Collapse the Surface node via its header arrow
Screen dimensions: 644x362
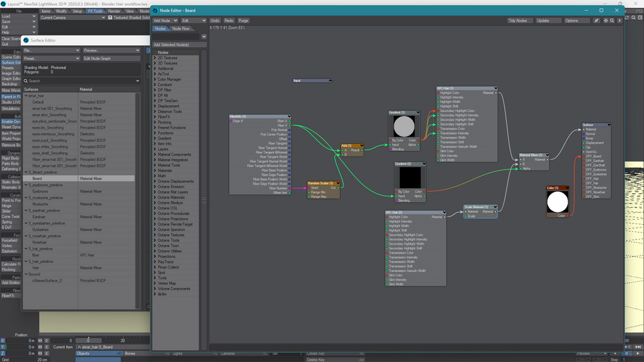click(x=609, y=125)
